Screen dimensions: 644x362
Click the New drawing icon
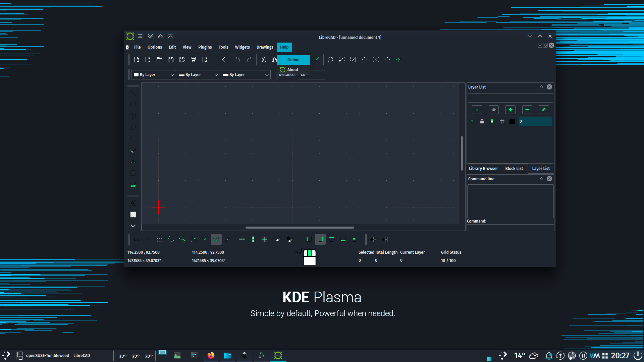point(137,60)
